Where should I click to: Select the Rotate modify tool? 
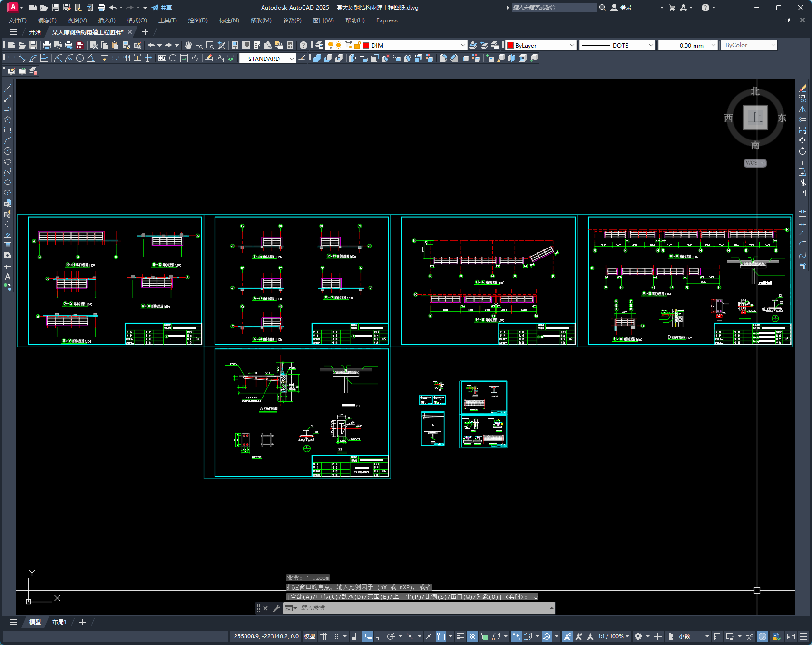click(802, 151)
